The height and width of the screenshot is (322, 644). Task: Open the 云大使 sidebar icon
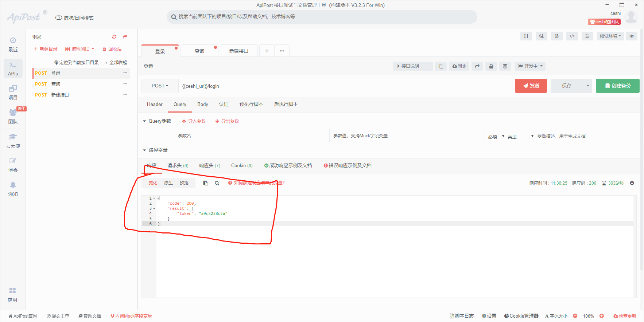(13, 141)
